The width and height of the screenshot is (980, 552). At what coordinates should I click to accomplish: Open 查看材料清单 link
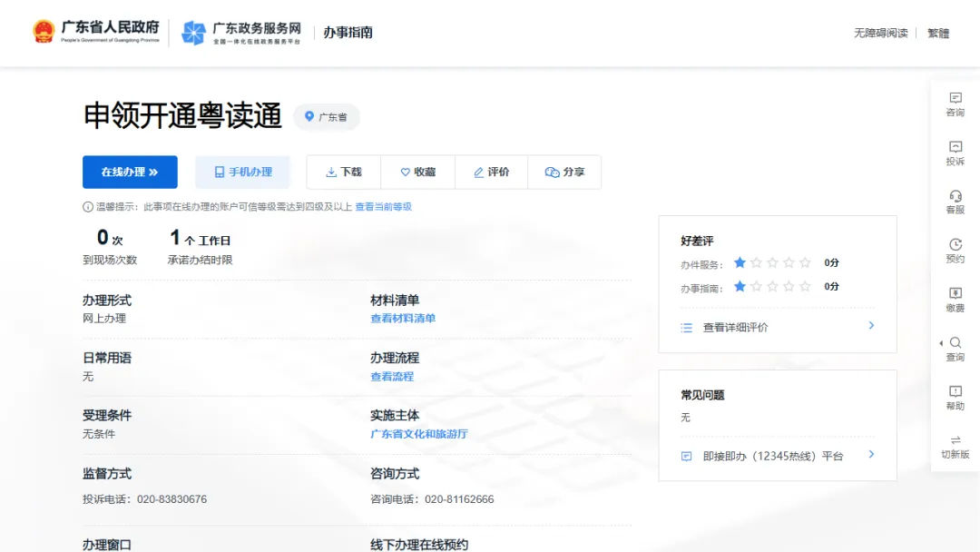pos(403,318)
